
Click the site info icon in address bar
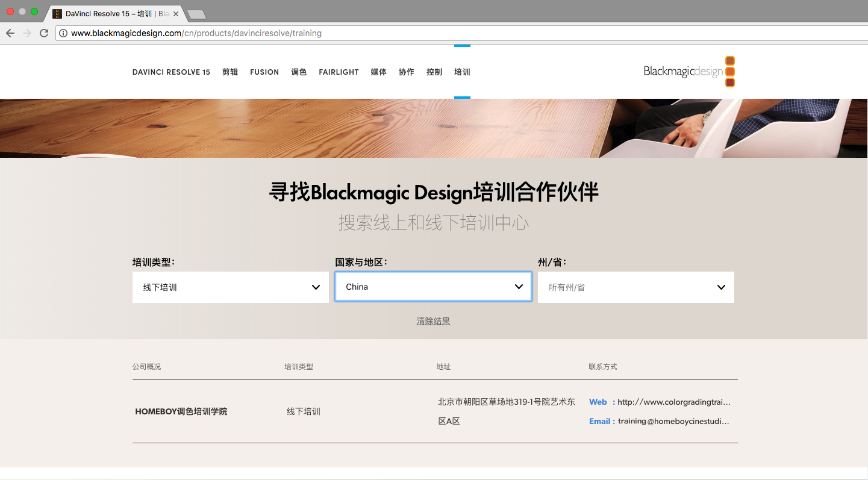[63, 33]
